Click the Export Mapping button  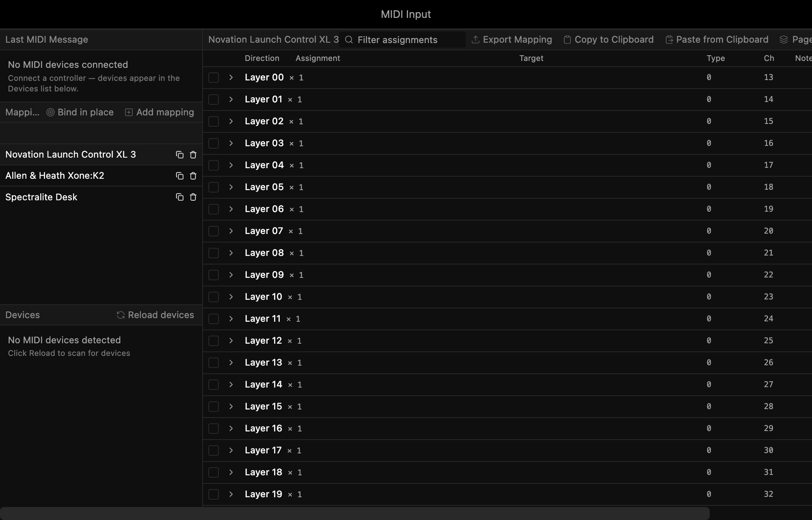pyautogui.click(x=512, y=39)
